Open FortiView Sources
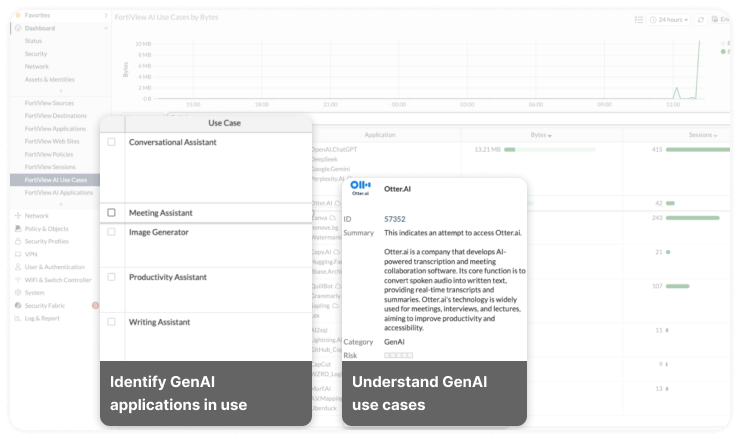740x440 pixels. click(49, 103)
